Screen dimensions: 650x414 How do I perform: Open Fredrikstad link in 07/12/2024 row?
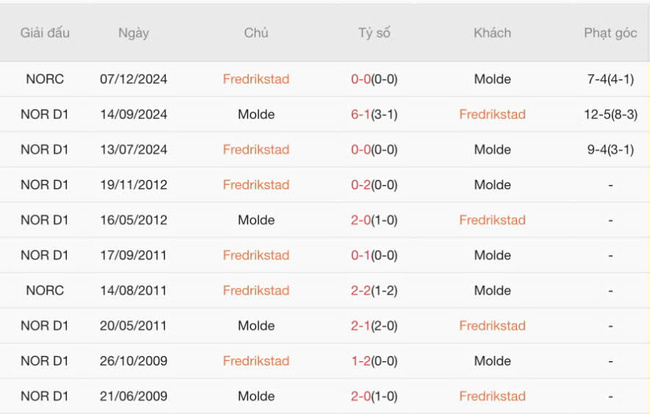tap(256, 79)
